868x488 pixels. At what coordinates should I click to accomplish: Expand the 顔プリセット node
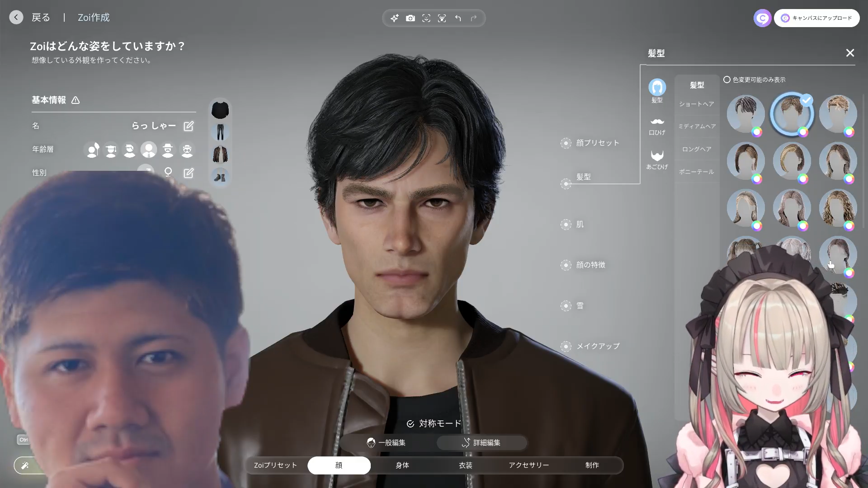[566, 143]
